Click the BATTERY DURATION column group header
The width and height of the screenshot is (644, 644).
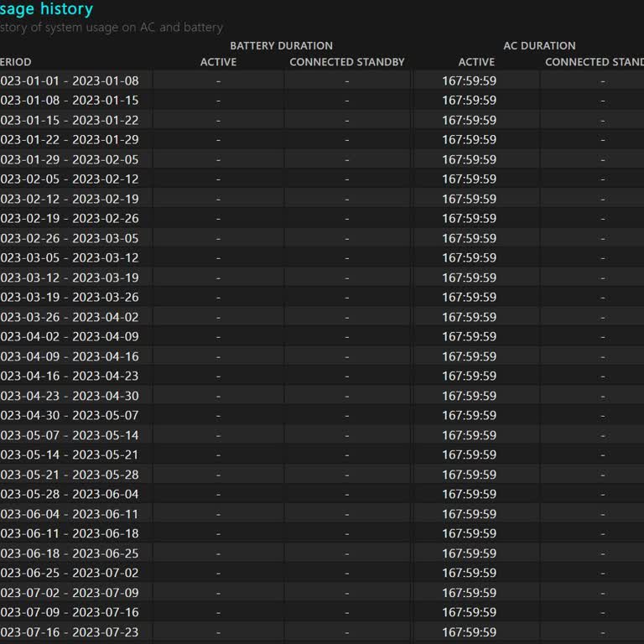point(281,45)
